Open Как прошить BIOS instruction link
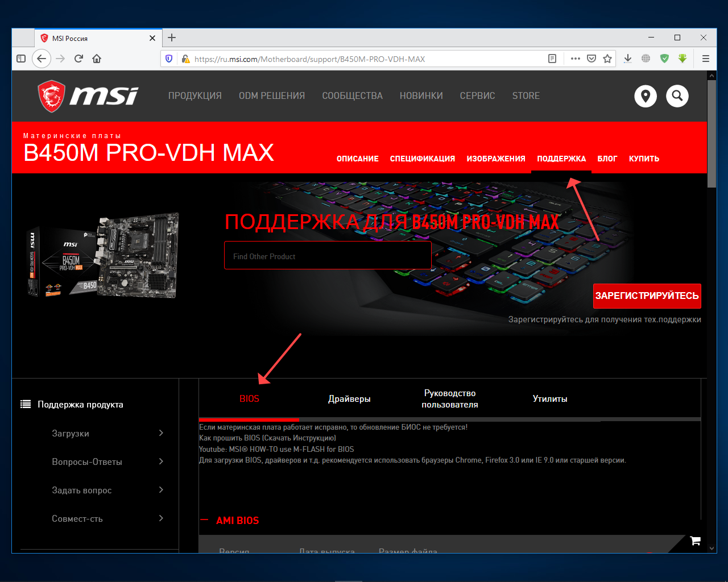This screenshot has width=728, height=582. (x=267, y=438)
